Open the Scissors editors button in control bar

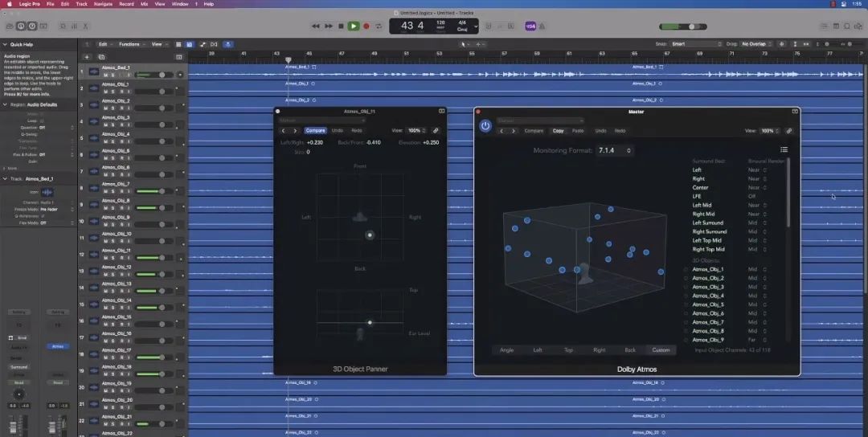click(x=85, y=26)
